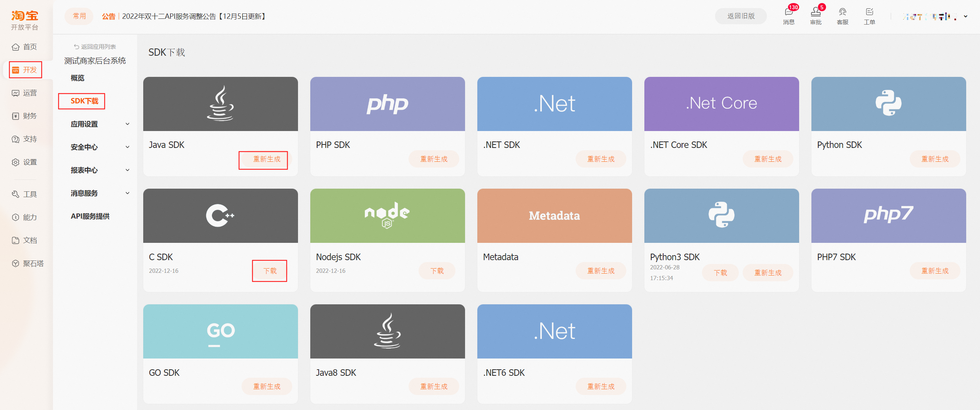Open the account dropdown arrow at top right
The image size is (980, 410).
[965, 17]
